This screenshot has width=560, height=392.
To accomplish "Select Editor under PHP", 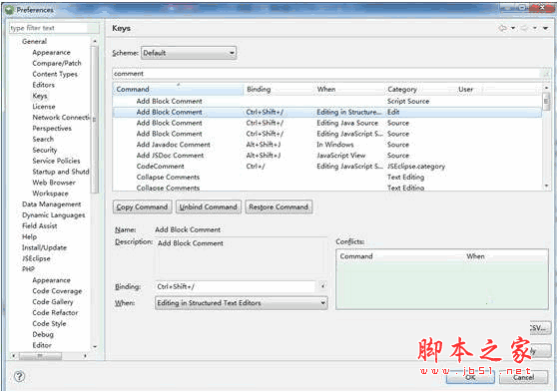I will click(x=42, y=345).
